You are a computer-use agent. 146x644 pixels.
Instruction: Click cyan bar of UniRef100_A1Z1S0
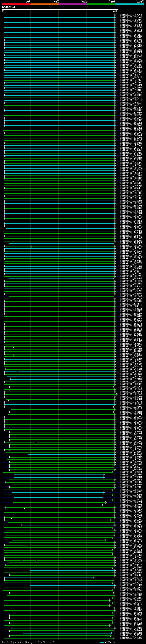click(x=63, y=379)
